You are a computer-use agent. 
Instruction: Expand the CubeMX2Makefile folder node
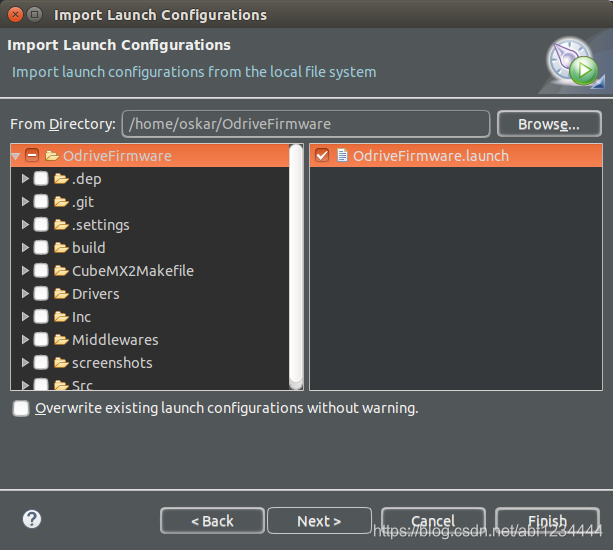25,271
